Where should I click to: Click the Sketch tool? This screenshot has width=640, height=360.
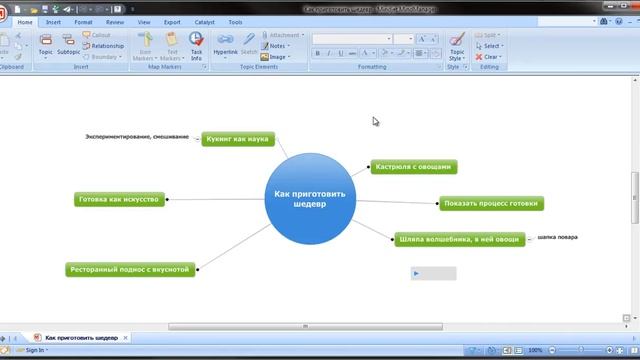(249, 44)
